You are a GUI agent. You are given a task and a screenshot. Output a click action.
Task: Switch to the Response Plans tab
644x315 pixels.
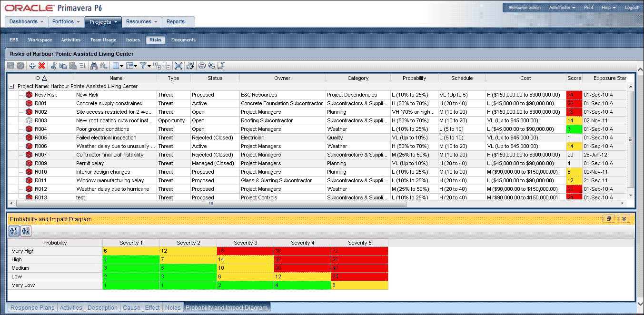(32, 308)
